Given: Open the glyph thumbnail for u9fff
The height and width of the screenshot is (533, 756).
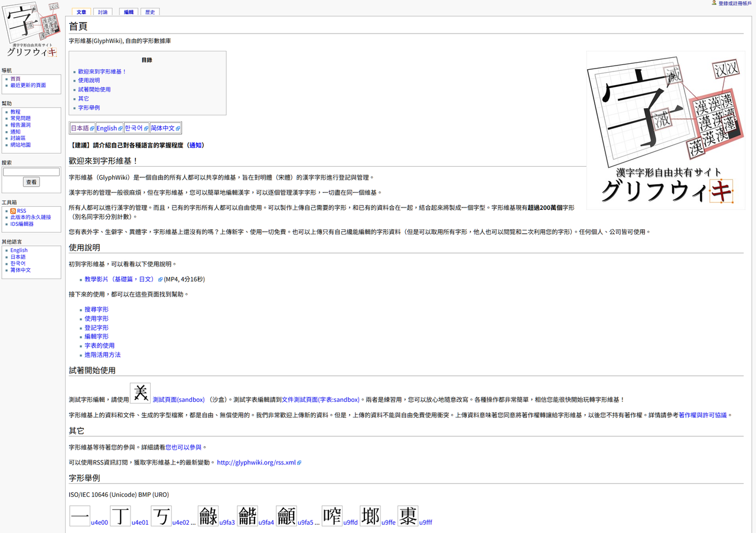Looking at the screenshot, I should click(408, 516).
